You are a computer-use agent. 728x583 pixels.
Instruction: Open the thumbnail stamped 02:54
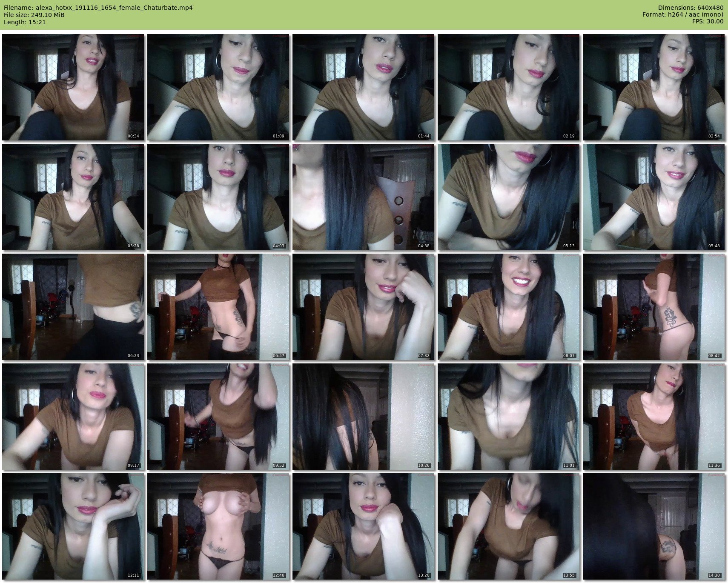[x=654, y=87]
